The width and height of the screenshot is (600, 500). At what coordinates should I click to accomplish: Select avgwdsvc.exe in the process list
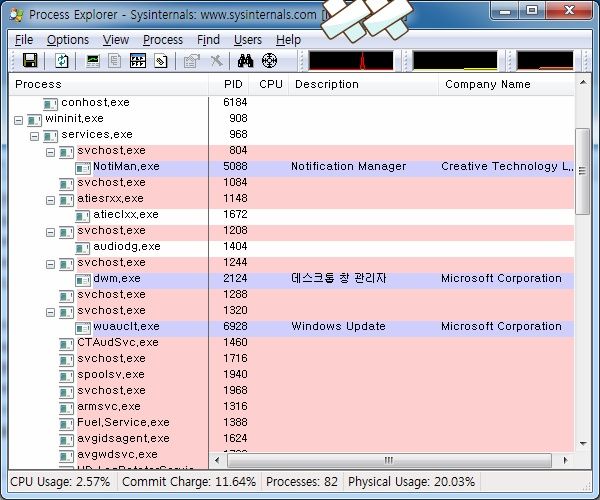[117, 454]
